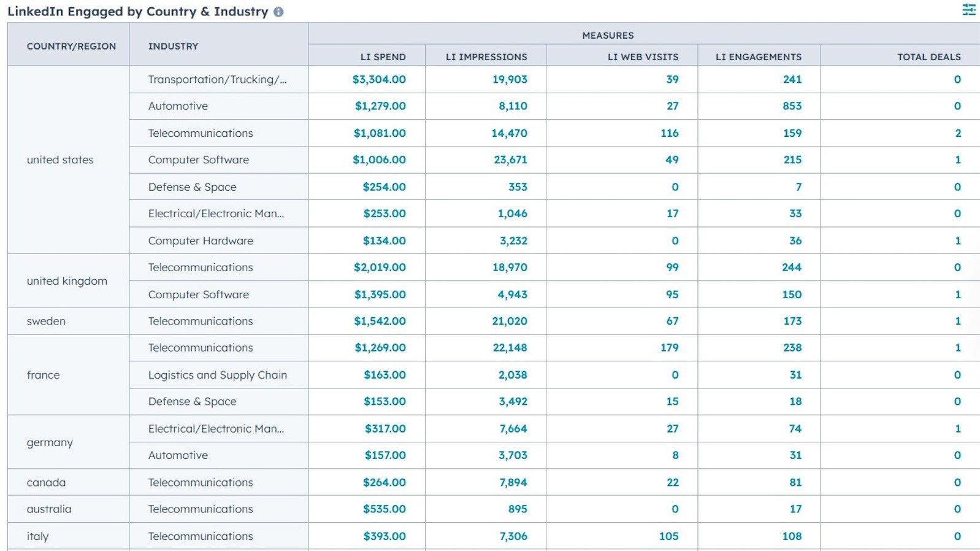Select the united states country cell

(x=60, y=160)
